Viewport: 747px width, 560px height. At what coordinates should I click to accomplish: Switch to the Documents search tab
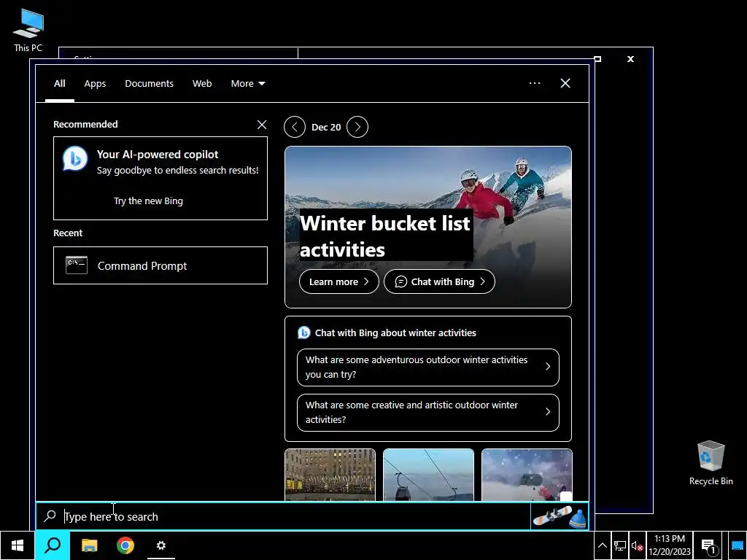pos(149,83)
